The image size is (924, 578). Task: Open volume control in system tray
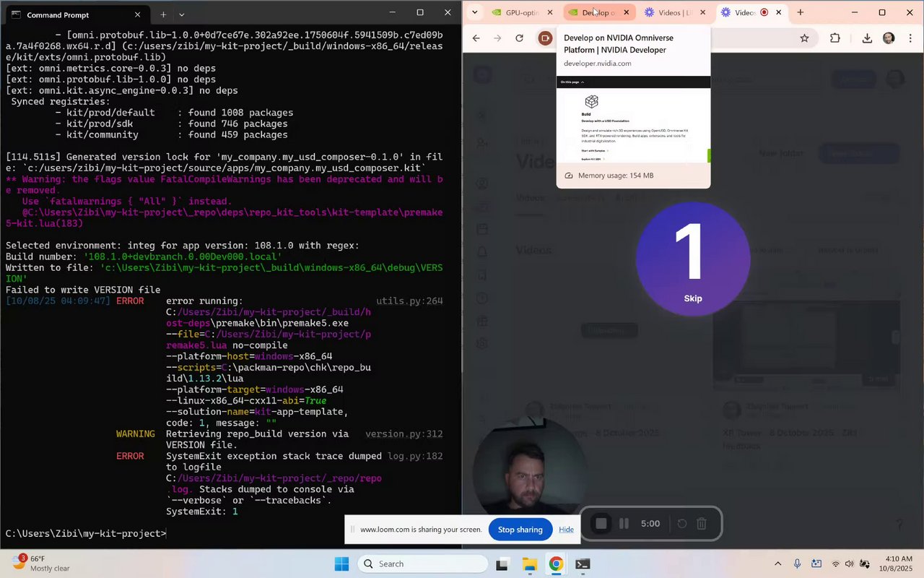point(850,564)
